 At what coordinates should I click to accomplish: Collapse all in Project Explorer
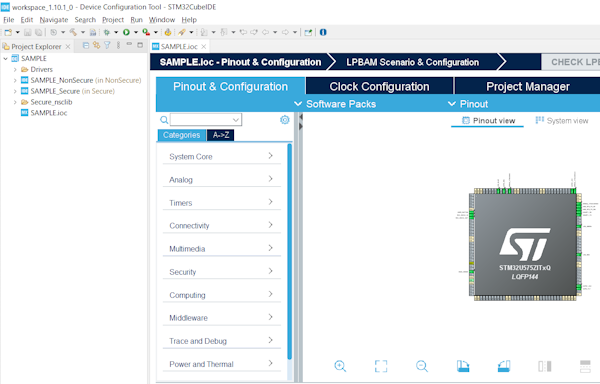click(86, 46)
